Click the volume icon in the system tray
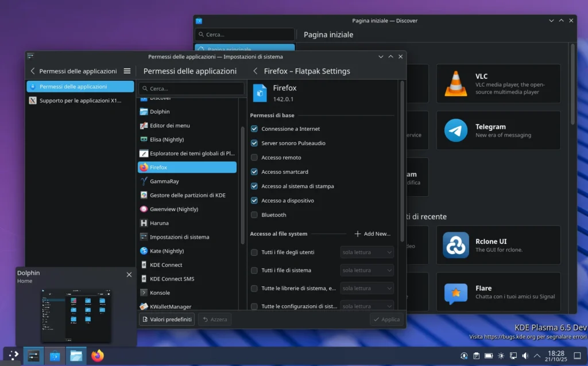This screenshot has height=366, width=588. [526, 355]
